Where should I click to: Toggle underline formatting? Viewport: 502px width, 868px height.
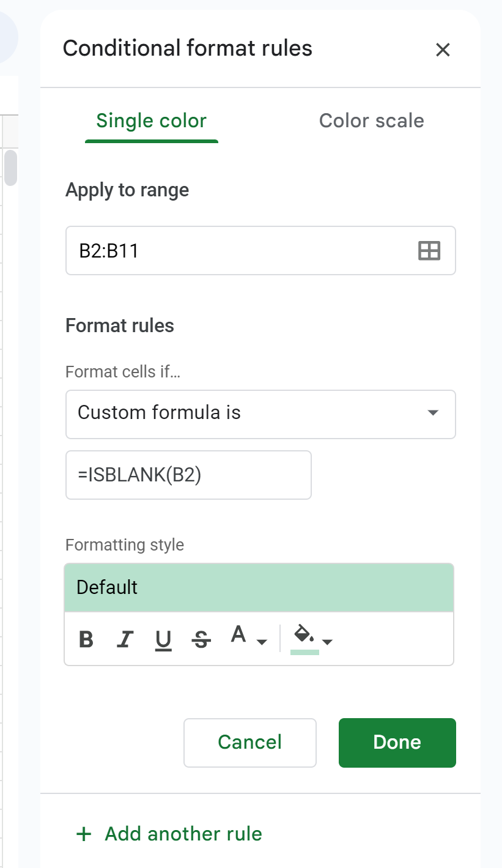(163, 640)
